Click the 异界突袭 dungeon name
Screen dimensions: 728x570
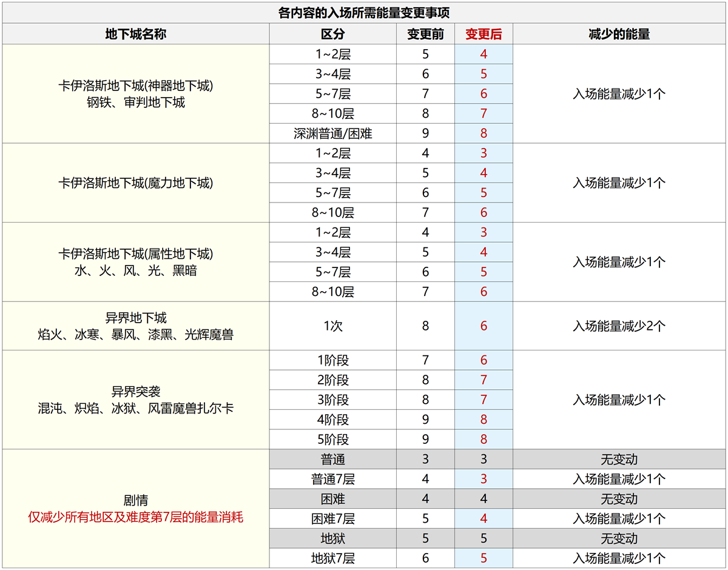tap(136, 392)
